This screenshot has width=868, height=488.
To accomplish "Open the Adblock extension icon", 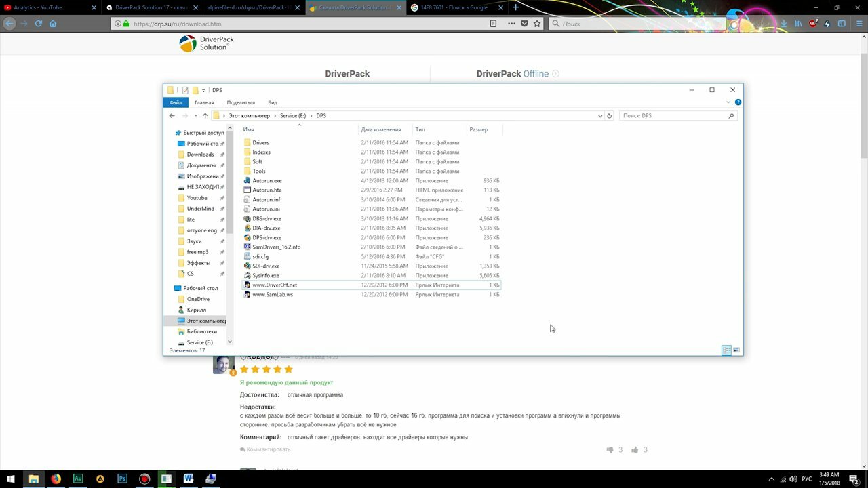I will point(813,24).
